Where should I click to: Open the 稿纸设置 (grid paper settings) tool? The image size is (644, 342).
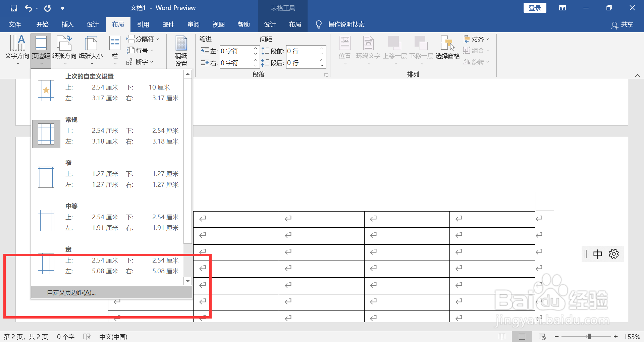(181, 50)
